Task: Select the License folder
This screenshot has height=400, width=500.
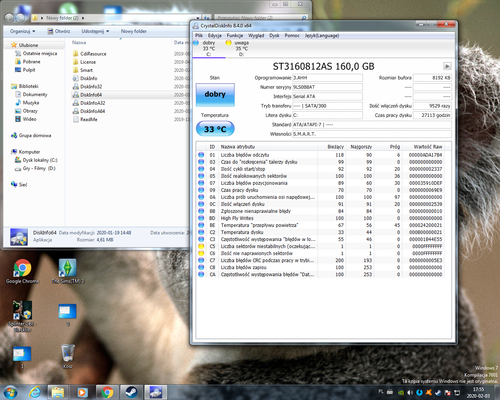Action: point(85,62)
